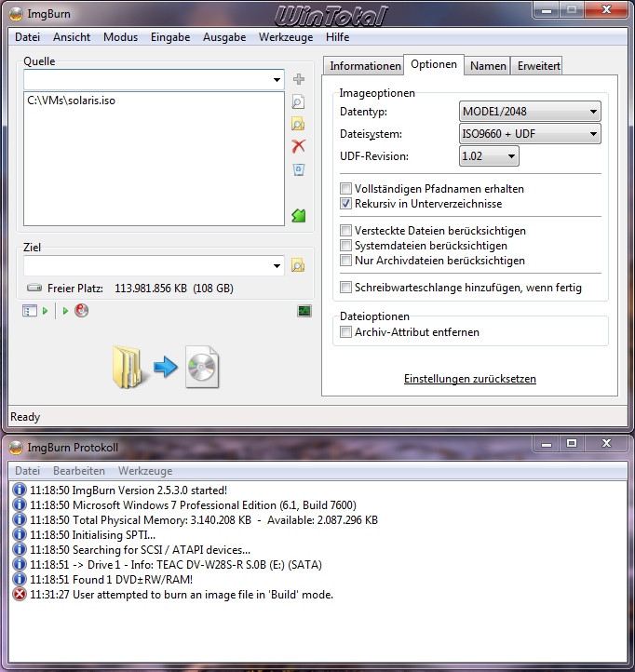Click red error icon of Build mode entry
This screenshot has width=635, height=672.
pos(20,595)
